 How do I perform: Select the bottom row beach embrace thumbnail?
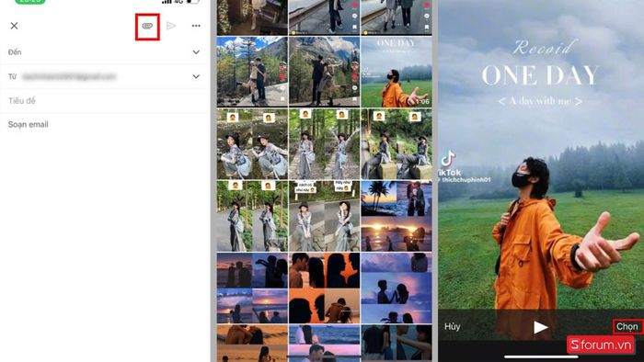click(x=252, y=343)
